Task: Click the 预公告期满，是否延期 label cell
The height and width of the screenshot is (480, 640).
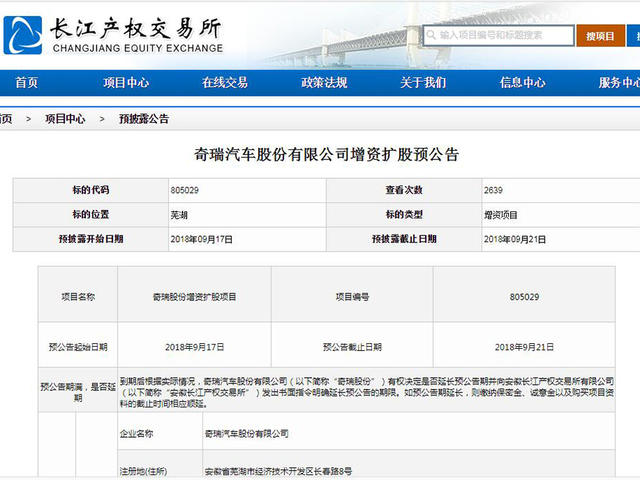Action: pos(78,392)
